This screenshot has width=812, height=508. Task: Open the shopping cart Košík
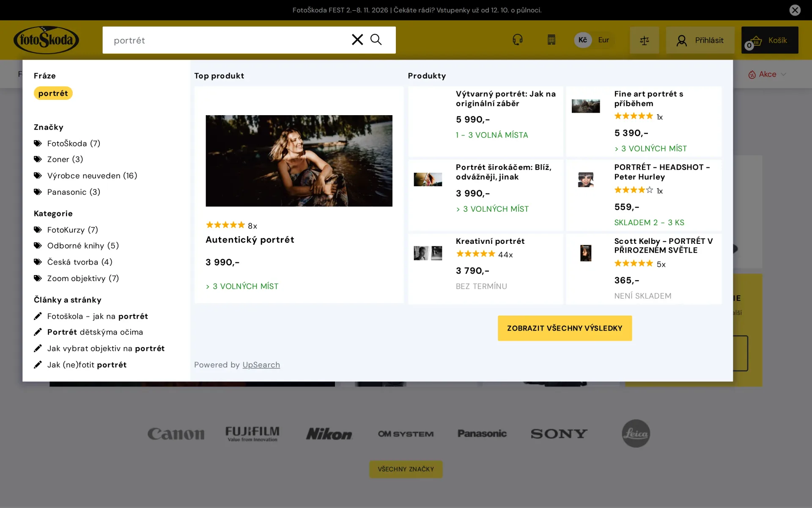[770, 40]
